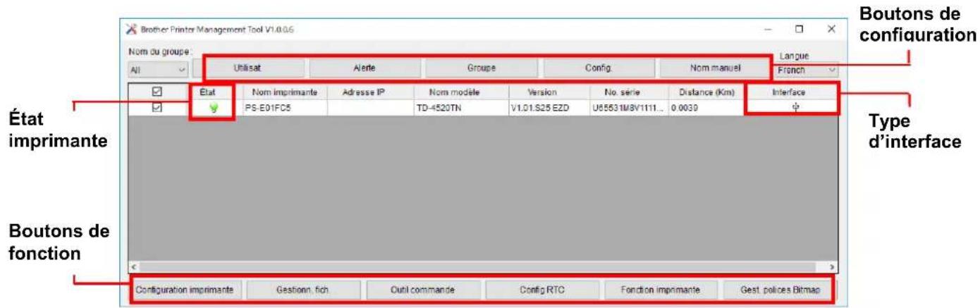
Task: Click the horizontal scrollbar left arrow
Action: pyautogui.click(x=134, y=268)
